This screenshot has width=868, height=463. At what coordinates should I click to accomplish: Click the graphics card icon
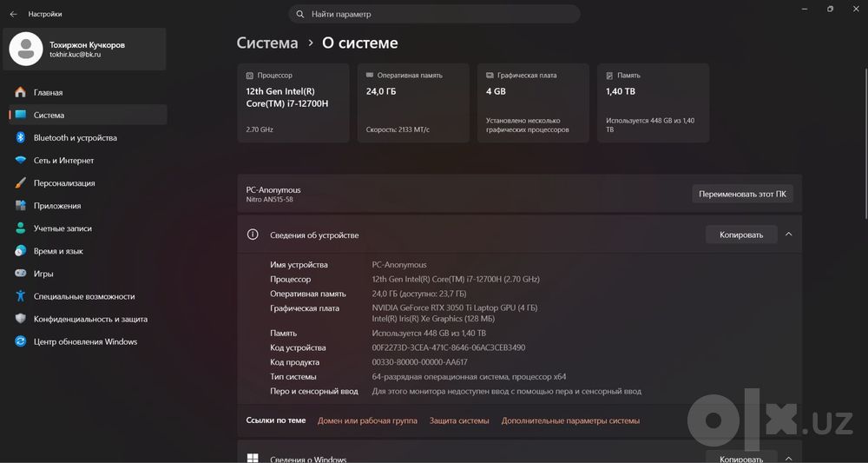[x=490, y=76]
